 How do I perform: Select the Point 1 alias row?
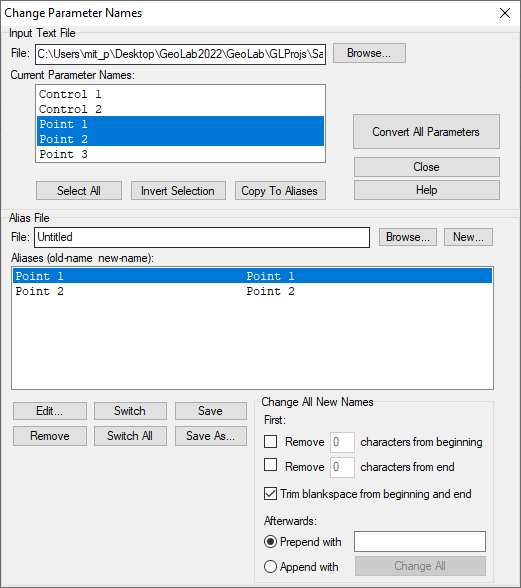click(252, 276)
